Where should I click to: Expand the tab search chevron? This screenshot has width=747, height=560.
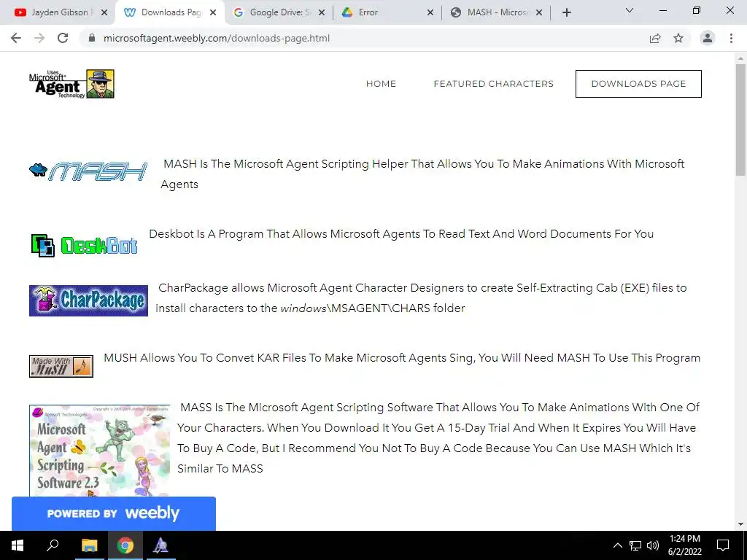pyautogui.click(x=630, y=10)
